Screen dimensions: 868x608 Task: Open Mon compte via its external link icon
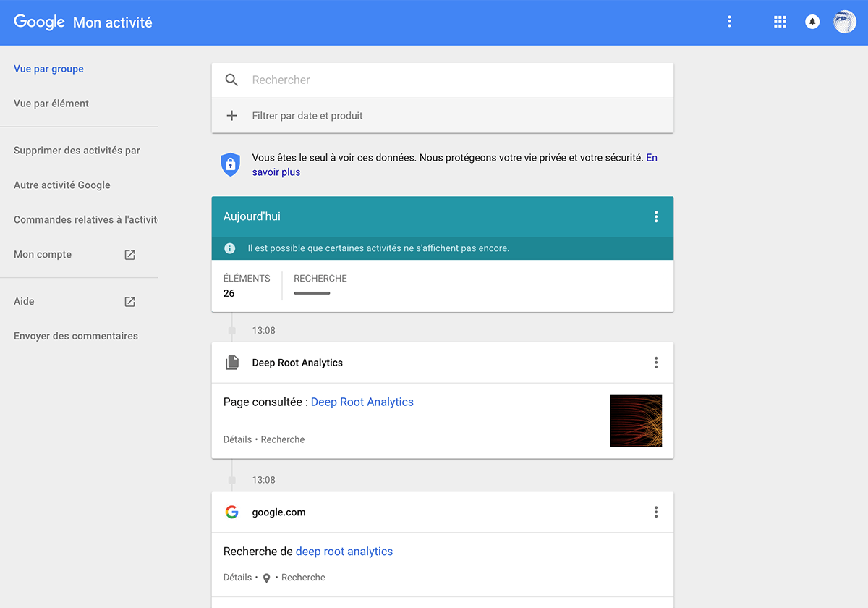[129, 254]
